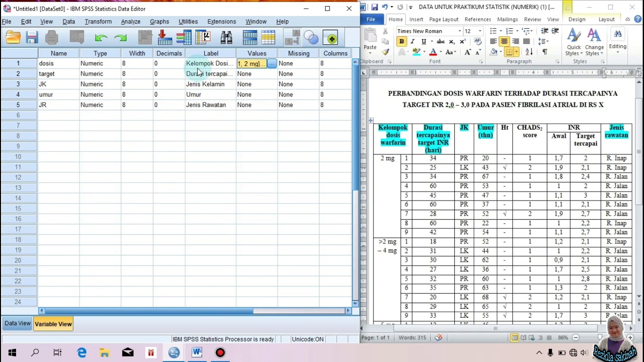Open the Paste options dropdown arrow
Viewport: 644px width, 362px height.
pyautogui.click(x=370, y=53)
